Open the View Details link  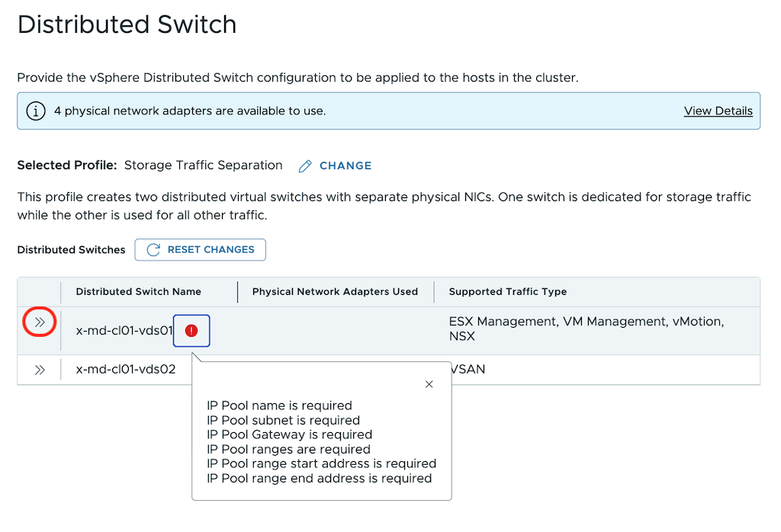(718, 111)
